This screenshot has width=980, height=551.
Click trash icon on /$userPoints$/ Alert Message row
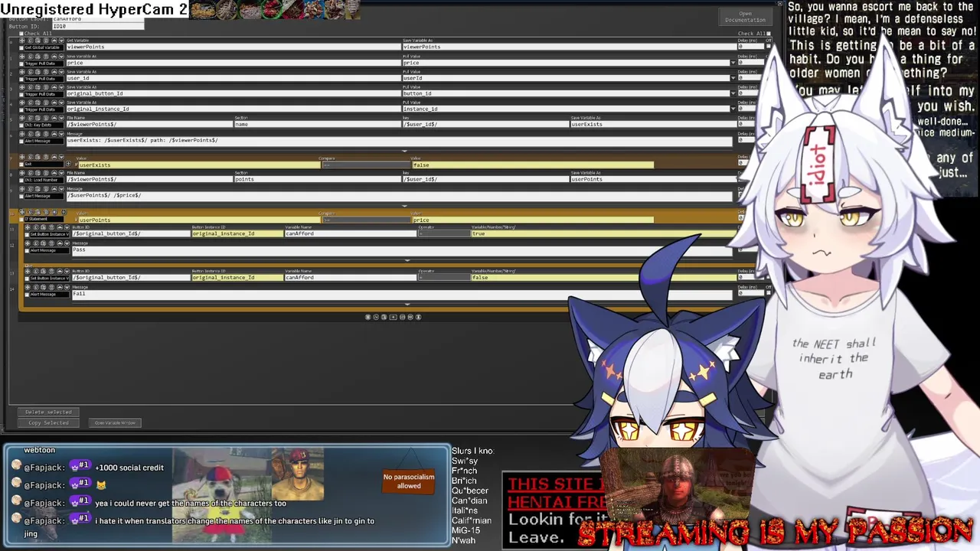(46, 189)
